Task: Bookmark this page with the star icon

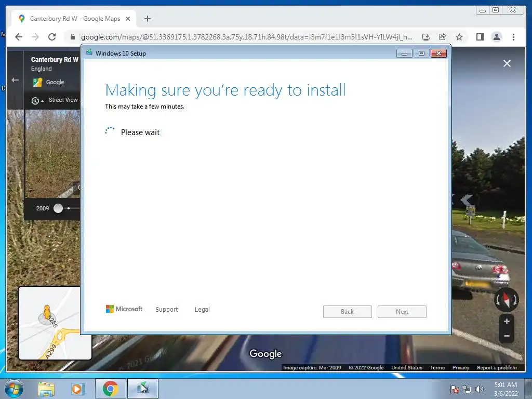Action: click(x=459, y=37)
